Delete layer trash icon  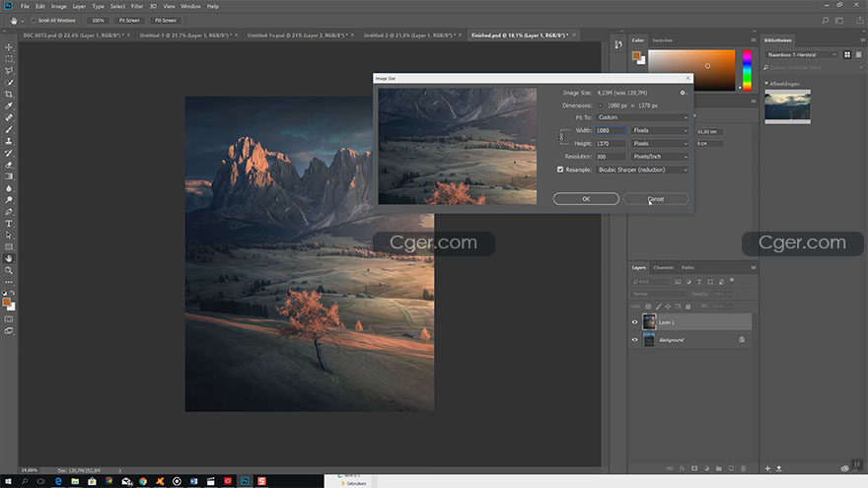coord(743,468)
